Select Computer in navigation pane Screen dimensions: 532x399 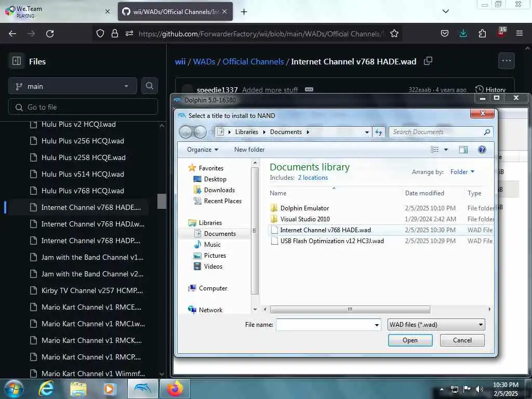point(208,288)
